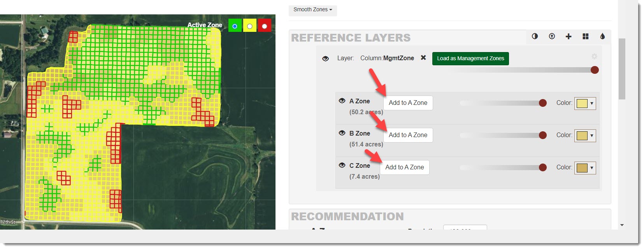Viewport: 644px width, 249px height.
Task: Click the upload arrow icon in Reference Layers
Action: click(x=552, y=36)
